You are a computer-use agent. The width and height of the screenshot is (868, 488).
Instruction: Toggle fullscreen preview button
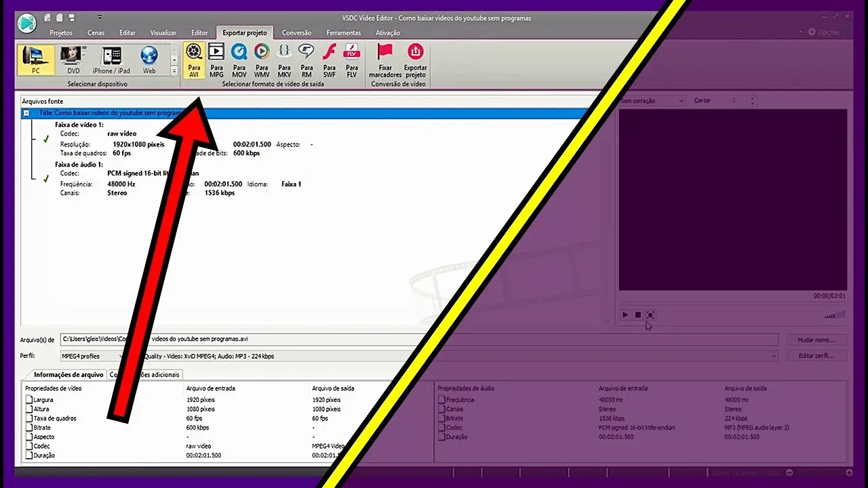pos(650,315)
